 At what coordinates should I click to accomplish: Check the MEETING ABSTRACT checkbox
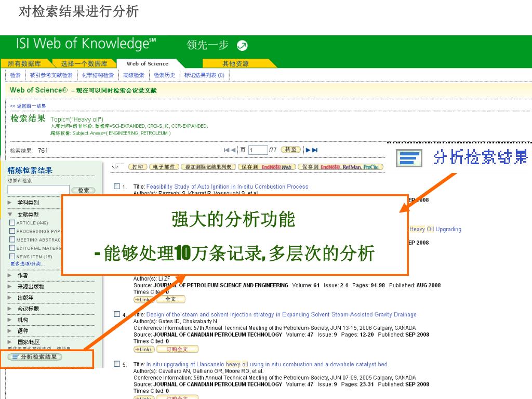point(12,240)
